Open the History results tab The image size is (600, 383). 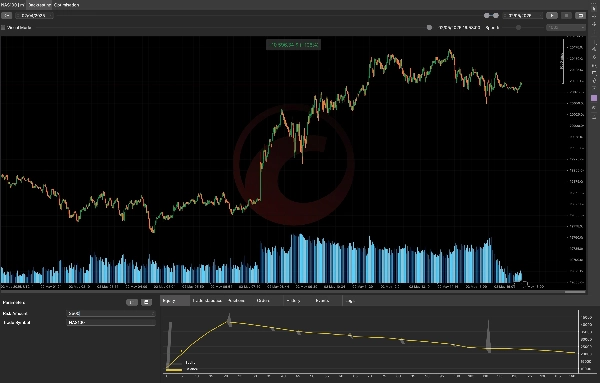[293, 301]
